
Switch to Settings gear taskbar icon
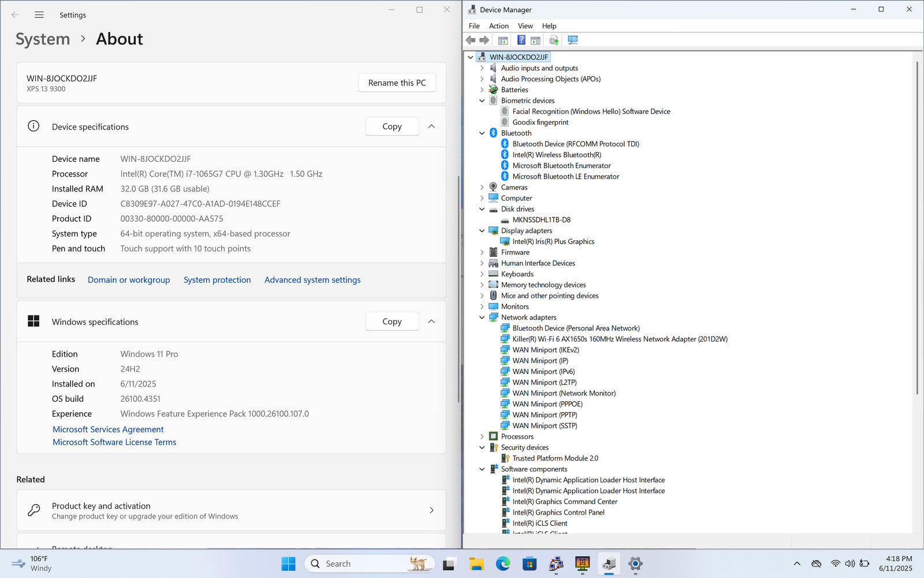(x=635, y=564)
